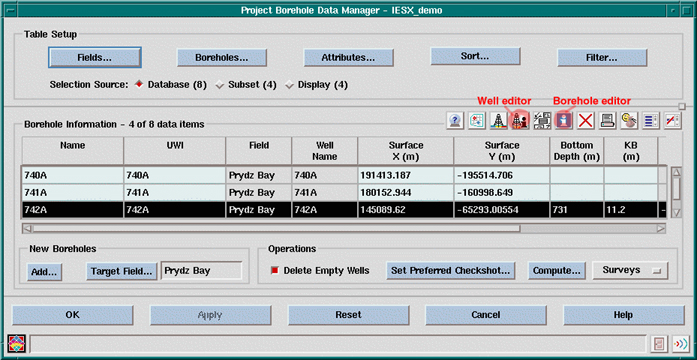The width and height of the screenshot is (697, 360).
Task: Click the data transfer computer icon
Action: click(x=542, y=120)
